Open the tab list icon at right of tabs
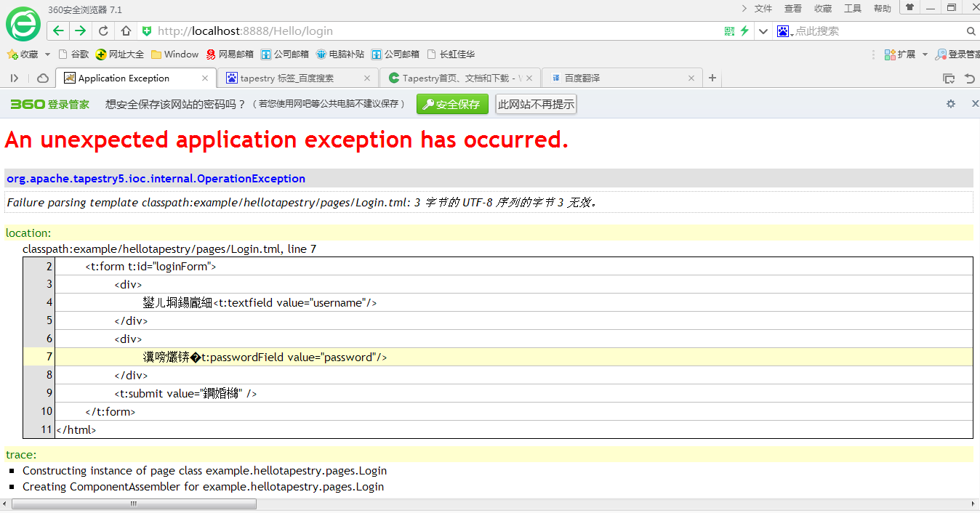980x513 pixels. click(949, 78)
